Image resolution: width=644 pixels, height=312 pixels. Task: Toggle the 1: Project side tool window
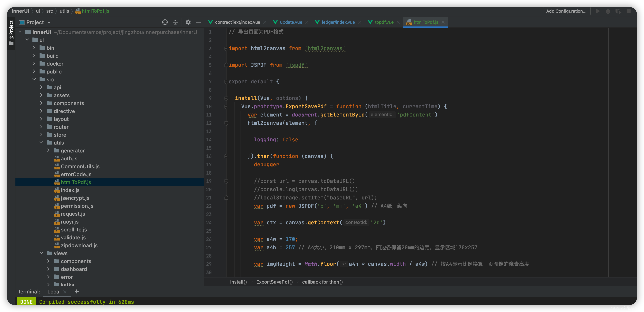pyautogui.click(x=11, y=32)
